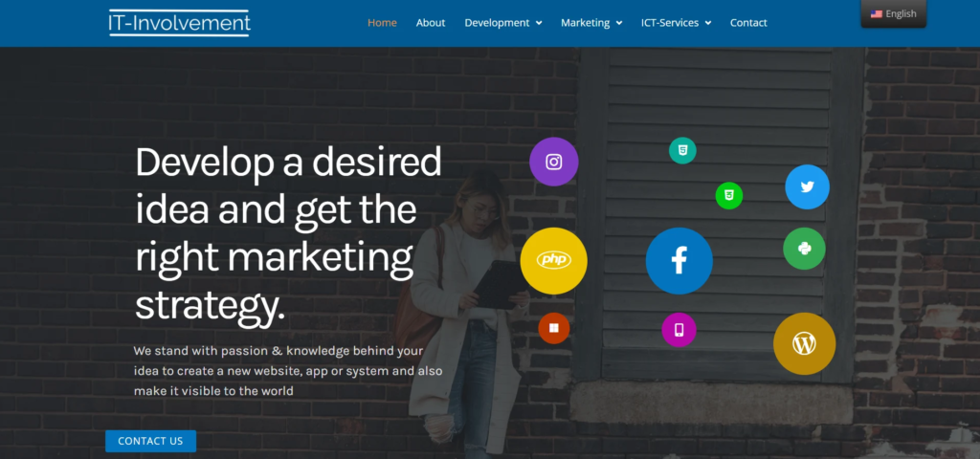
Task: Click the gold WordPress circle icon
Action: point(804,343)
